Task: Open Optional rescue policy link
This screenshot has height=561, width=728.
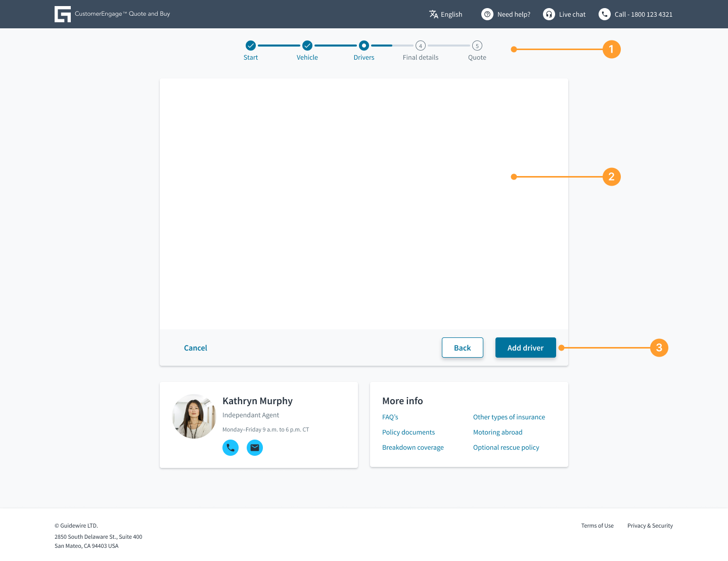Action: (x=506, y=448)
